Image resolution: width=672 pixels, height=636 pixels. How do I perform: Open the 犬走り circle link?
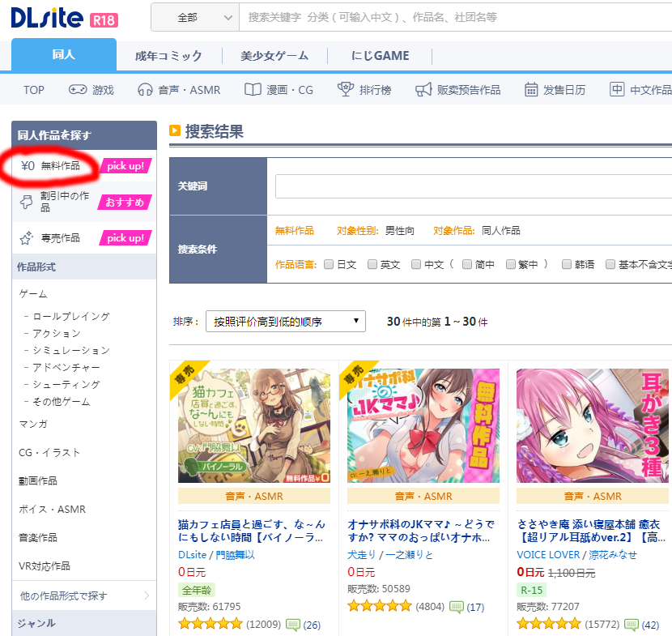click(x=362, y=554)
